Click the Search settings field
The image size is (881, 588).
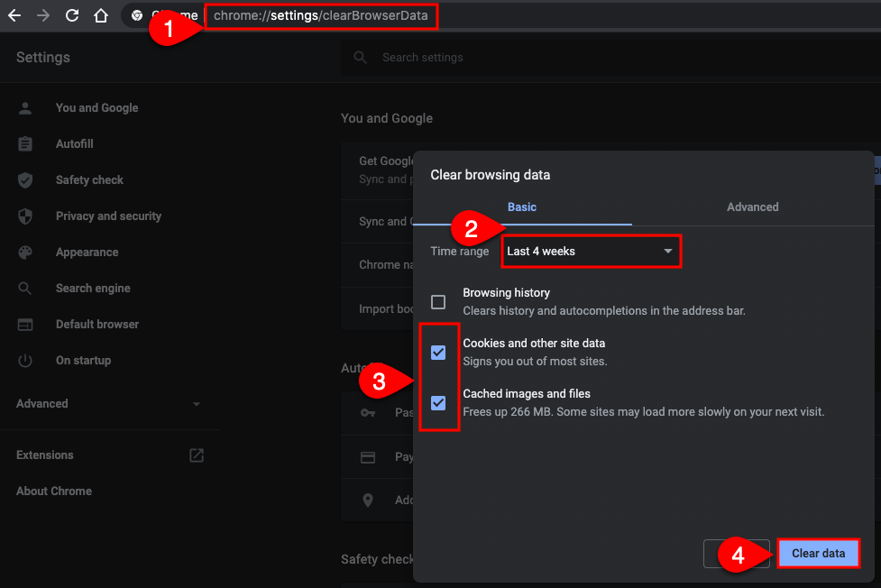click(610, 58)
